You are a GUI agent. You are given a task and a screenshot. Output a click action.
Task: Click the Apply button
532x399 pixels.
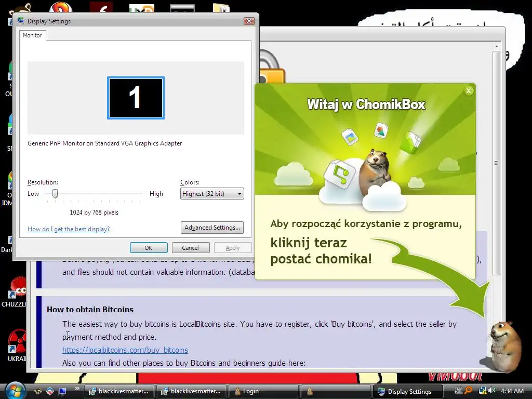[233, 248]
